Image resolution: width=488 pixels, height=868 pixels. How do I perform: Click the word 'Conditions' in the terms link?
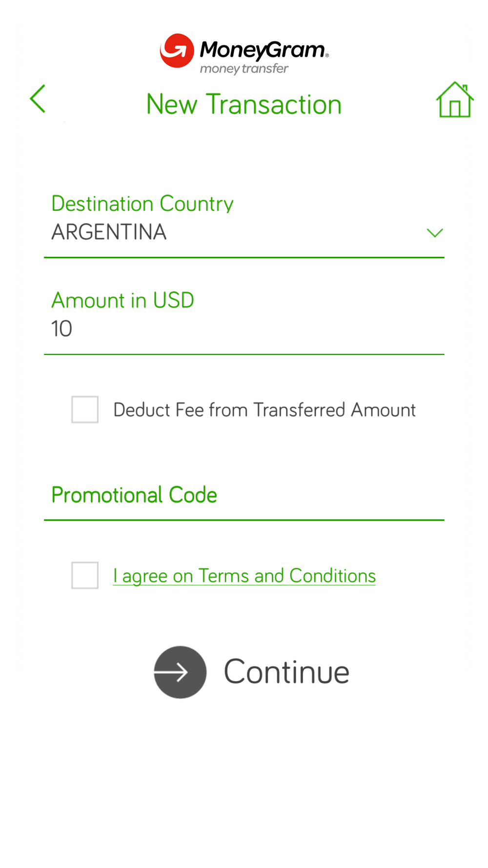[332, 576]
